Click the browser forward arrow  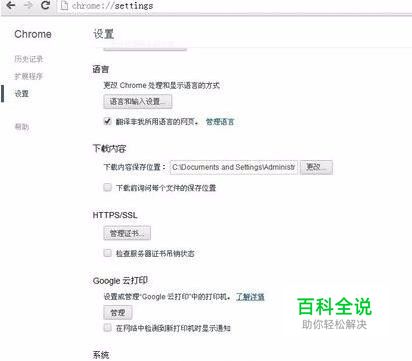tap(28, 5)
